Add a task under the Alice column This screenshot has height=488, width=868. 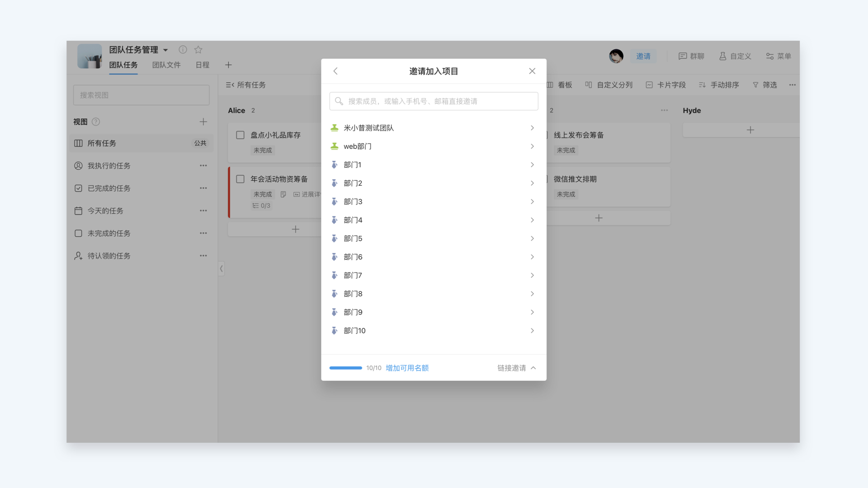pos(296,230)
